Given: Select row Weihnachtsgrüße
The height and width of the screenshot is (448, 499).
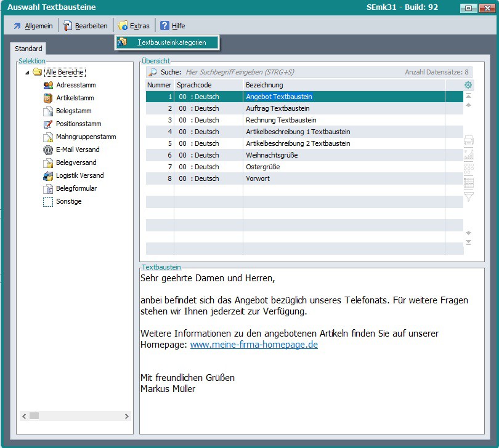Looking at the screenshot, I should pos(304,155).
